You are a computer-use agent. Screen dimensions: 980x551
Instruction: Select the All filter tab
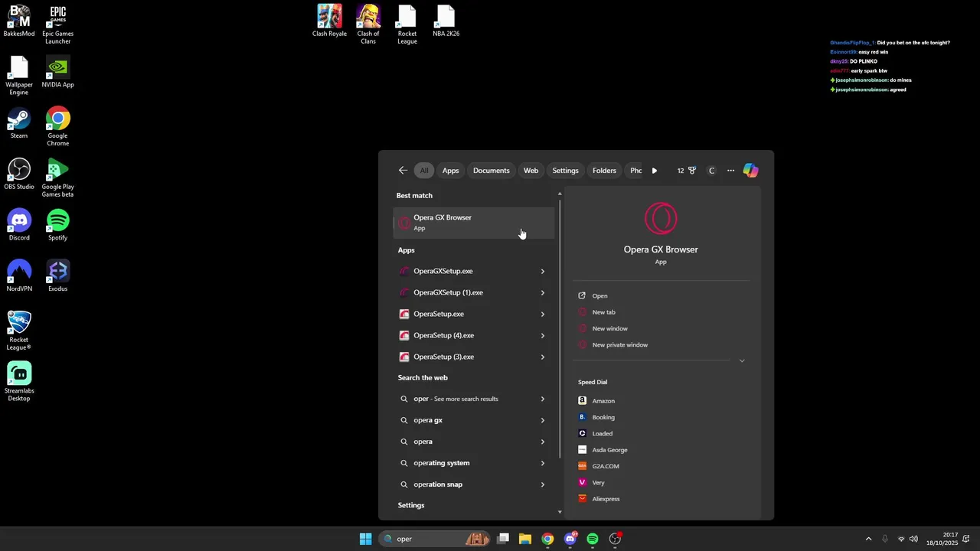coord(424,171)
